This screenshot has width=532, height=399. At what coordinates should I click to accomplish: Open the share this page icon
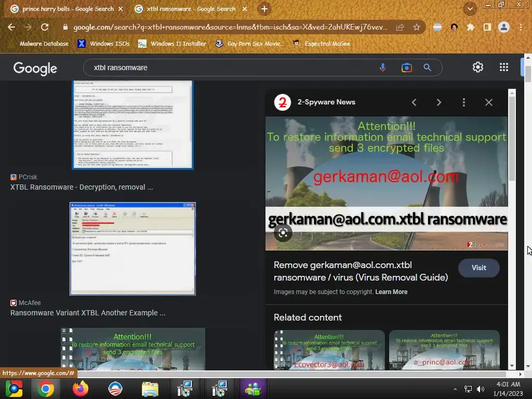pos(400,27)
